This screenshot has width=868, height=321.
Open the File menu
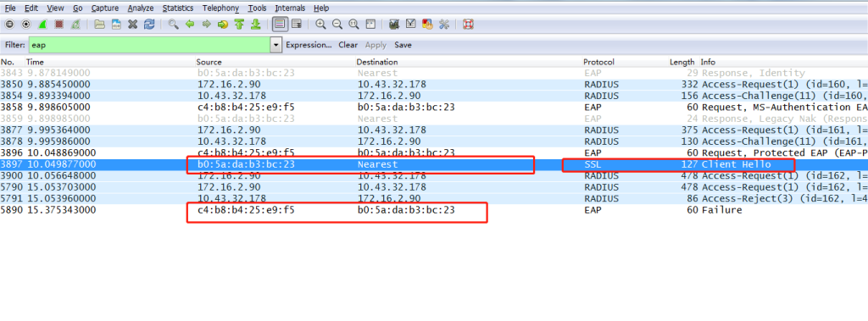point(10,8)
